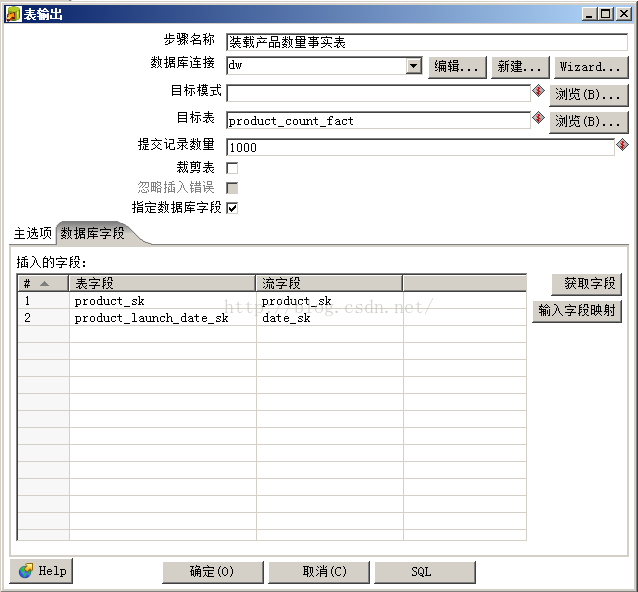638x592 pixels.
Task: Switch to the 主选项 tab
Action: coord(33,233)
